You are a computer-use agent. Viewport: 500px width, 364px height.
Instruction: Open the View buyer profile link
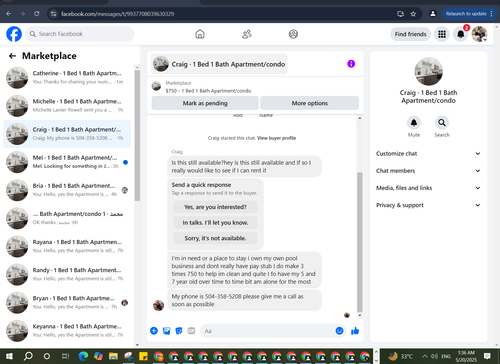tap(276, 138)
